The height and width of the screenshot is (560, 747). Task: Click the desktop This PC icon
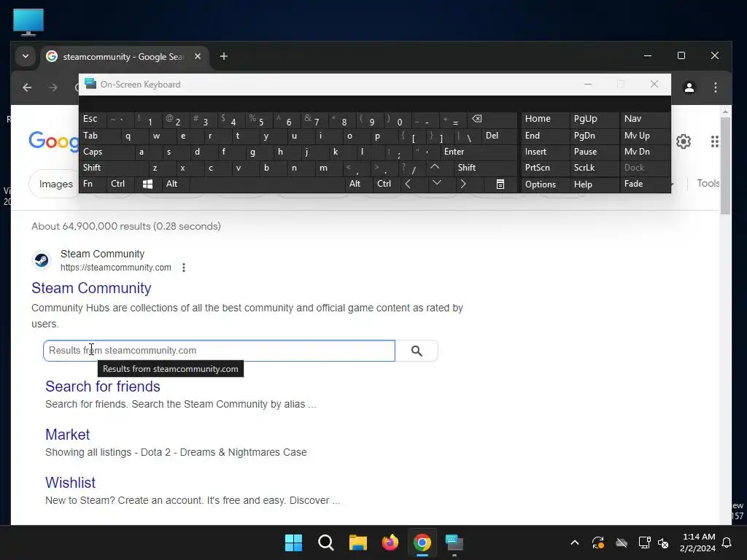28,22
